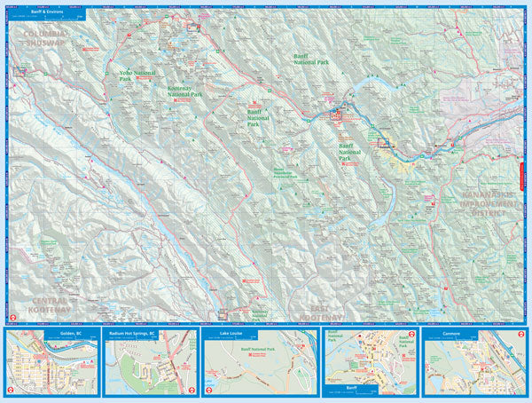Viewport: 532px width, 403px height.
Task: Click the 'Yoho National Park' label
Action: (x=137, y=75)
